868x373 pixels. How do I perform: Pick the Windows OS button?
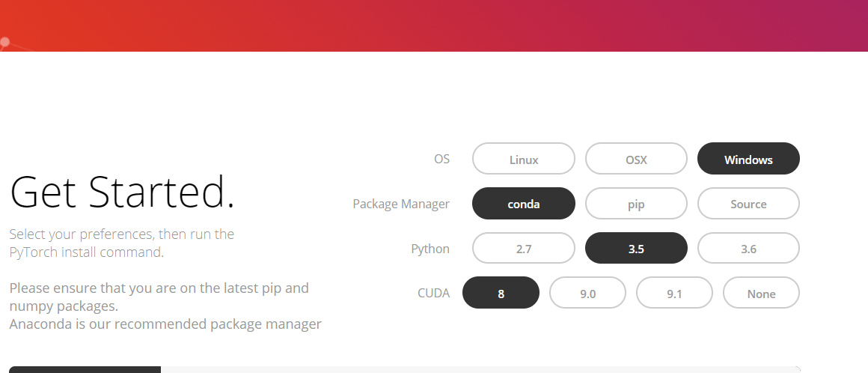click(x=748, y=159)
